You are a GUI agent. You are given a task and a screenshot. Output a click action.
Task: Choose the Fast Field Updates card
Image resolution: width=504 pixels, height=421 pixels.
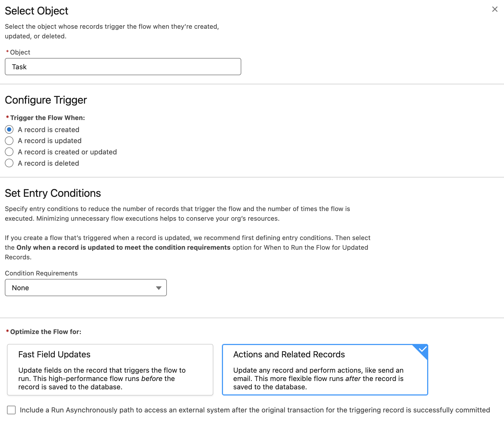click(110, 370)
